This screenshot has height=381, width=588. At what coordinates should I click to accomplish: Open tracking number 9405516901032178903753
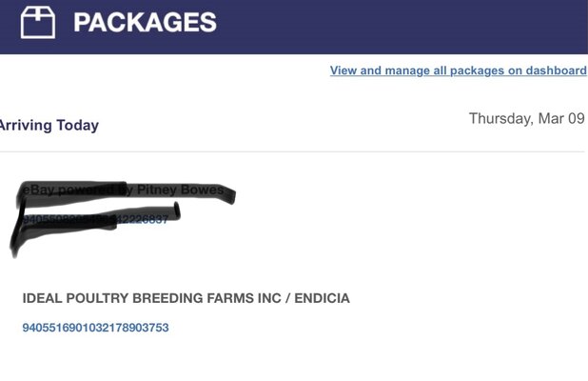coord(95,328)
